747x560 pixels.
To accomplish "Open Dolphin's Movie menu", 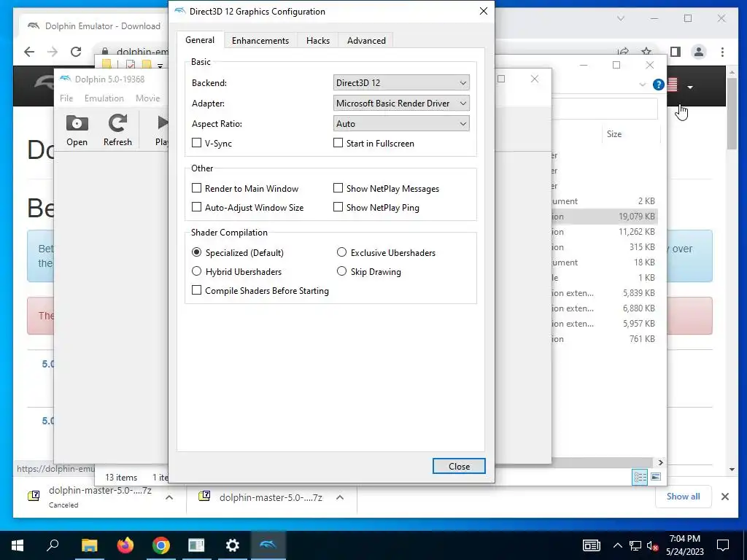I will coord(147,98).
